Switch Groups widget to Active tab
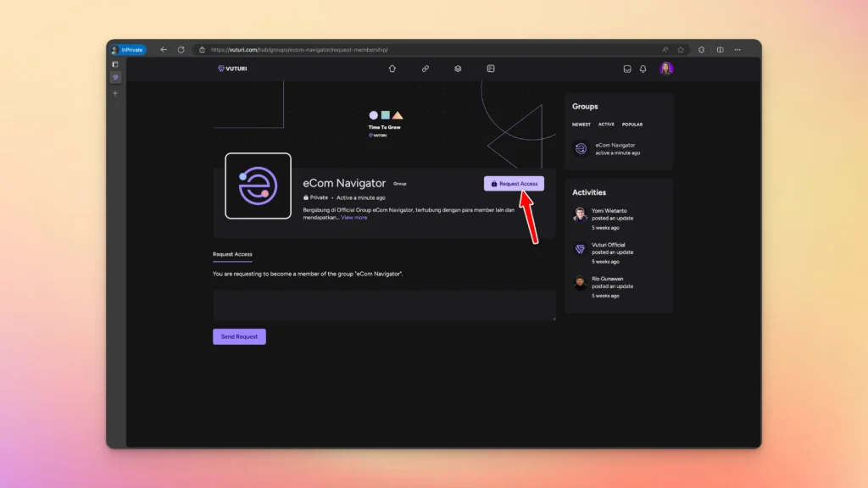 click(606, 125)
